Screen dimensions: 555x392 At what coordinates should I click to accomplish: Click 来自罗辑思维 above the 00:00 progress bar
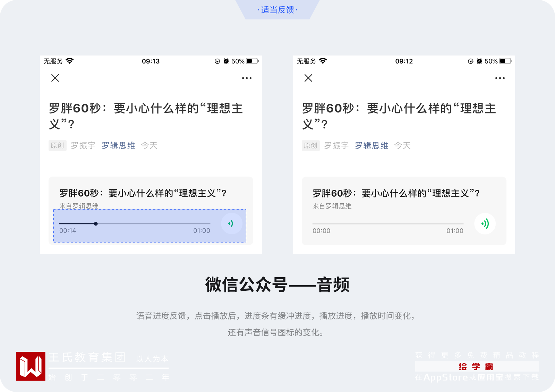[x=332, y=206]
